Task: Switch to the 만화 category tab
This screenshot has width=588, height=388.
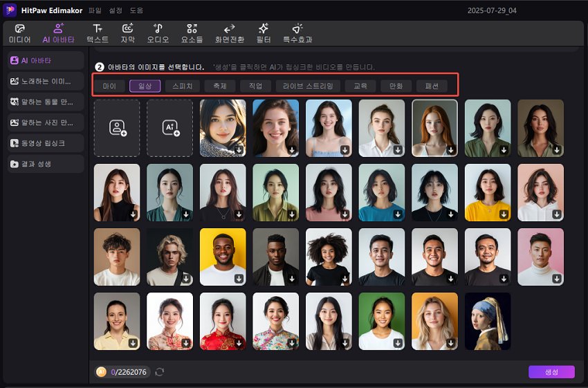Action: (396, 86)
